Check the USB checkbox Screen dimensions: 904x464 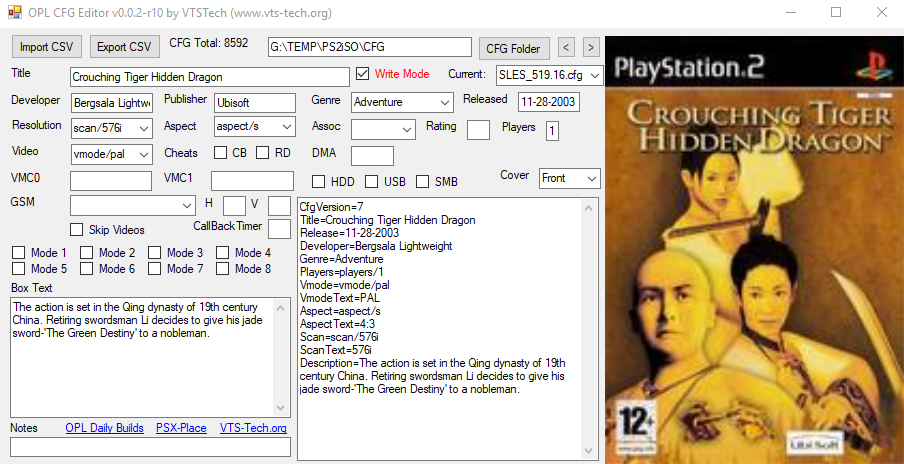(x=371, y=182)
